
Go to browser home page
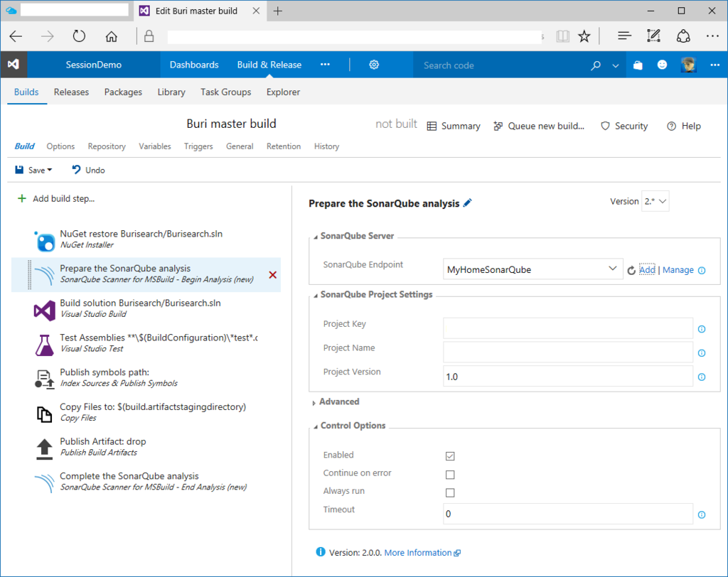(x=112, y=36)
